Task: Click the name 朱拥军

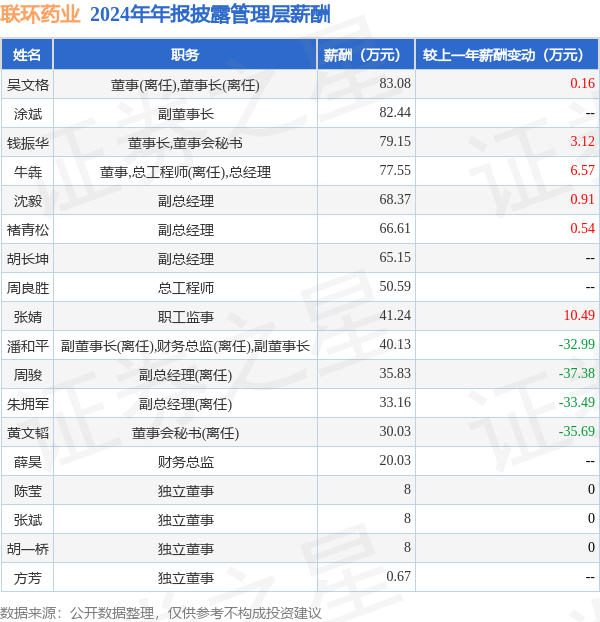Action: pyautogui.click(x=27, y=404)
